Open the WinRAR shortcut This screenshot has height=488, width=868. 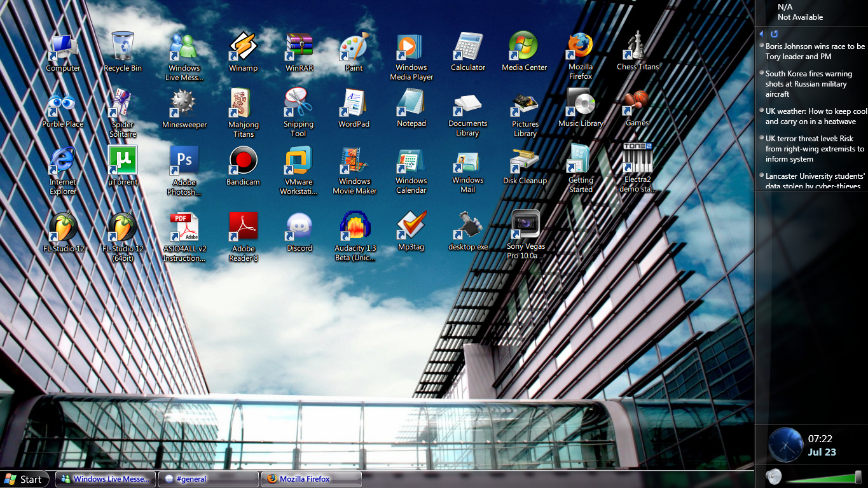(300, 52)
